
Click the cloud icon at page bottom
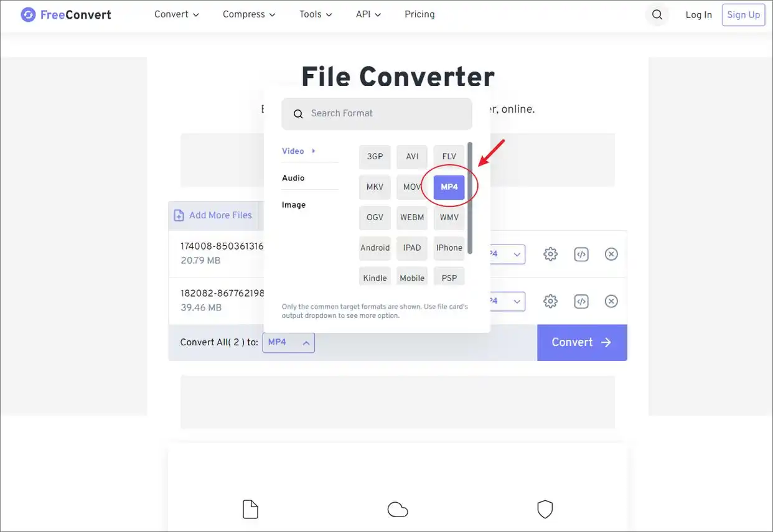(x=398, y=510)
